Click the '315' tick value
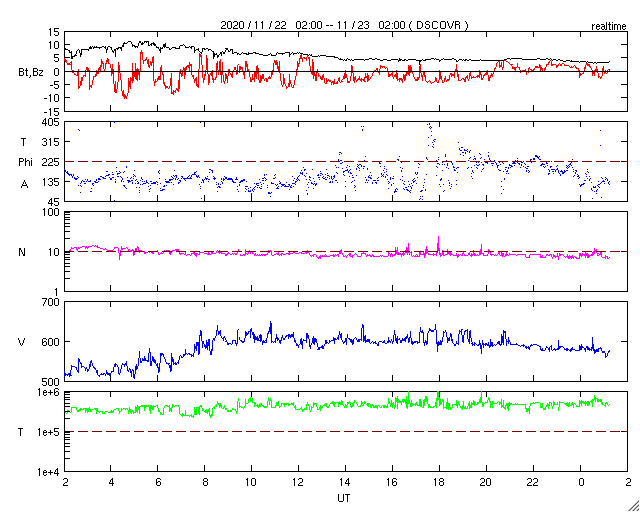Screen dimensions: 640x512 pyautogui.click(x=51, y=142)
